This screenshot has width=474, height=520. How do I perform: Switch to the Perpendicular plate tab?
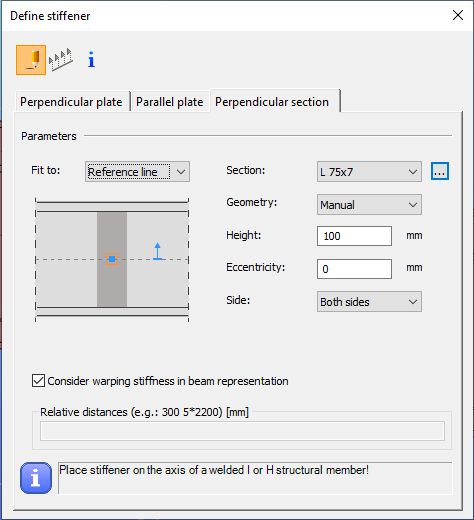71,102
